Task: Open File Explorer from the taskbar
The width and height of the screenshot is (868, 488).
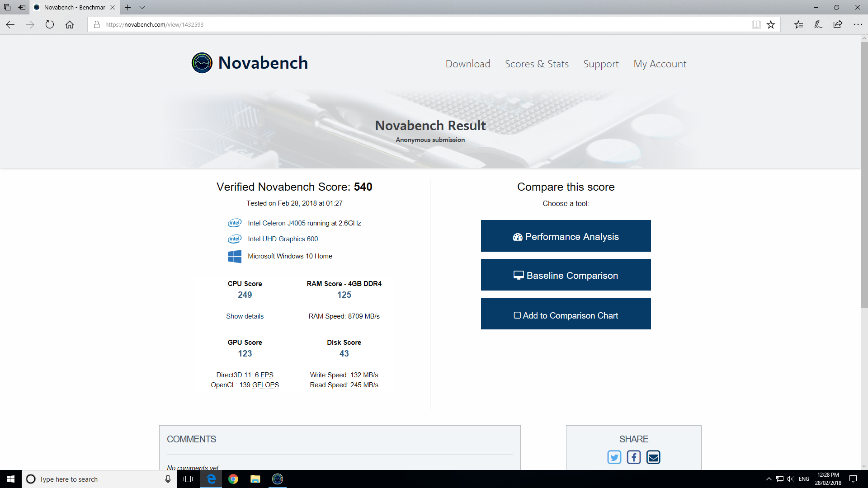Action: click(x=255, y=479)
